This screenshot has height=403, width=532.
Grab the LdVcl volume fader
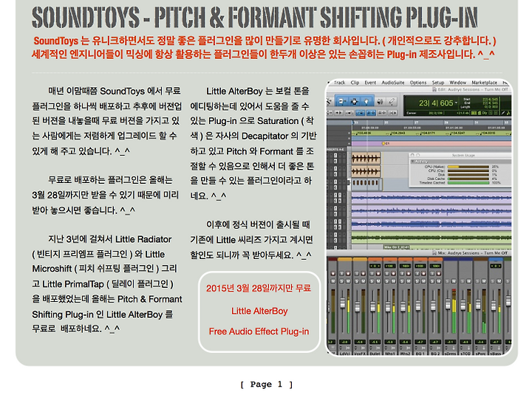tap(343, 303)
